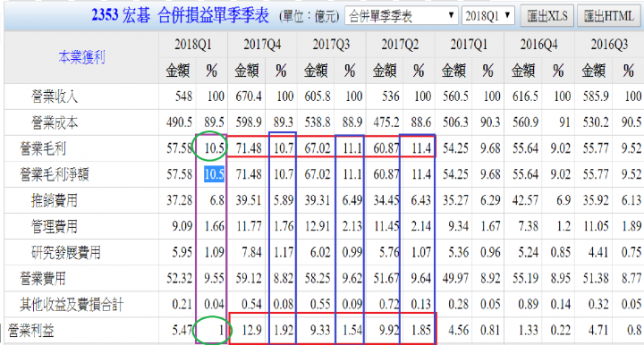Screen dimensions: 644x345
Task: Click the 4.71 operating profit value
Action: pos(599,330)
